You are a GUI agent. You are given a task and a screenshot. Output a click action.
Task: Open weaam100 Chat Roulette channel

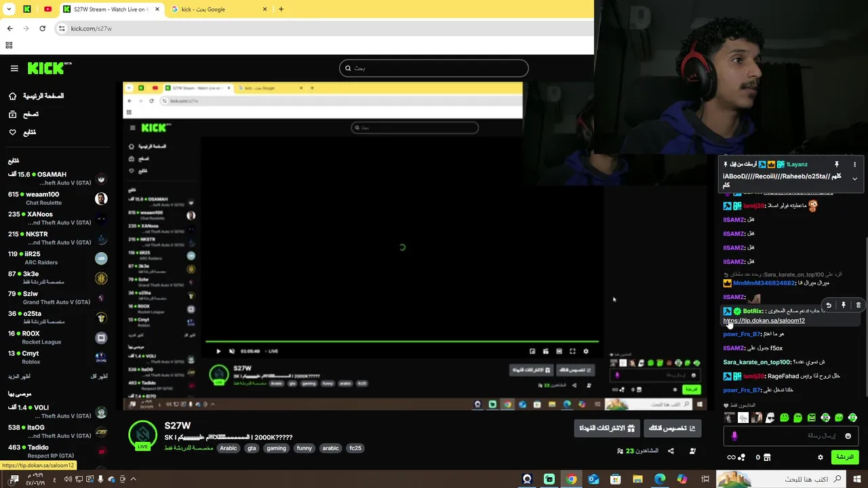coord(58,199)
